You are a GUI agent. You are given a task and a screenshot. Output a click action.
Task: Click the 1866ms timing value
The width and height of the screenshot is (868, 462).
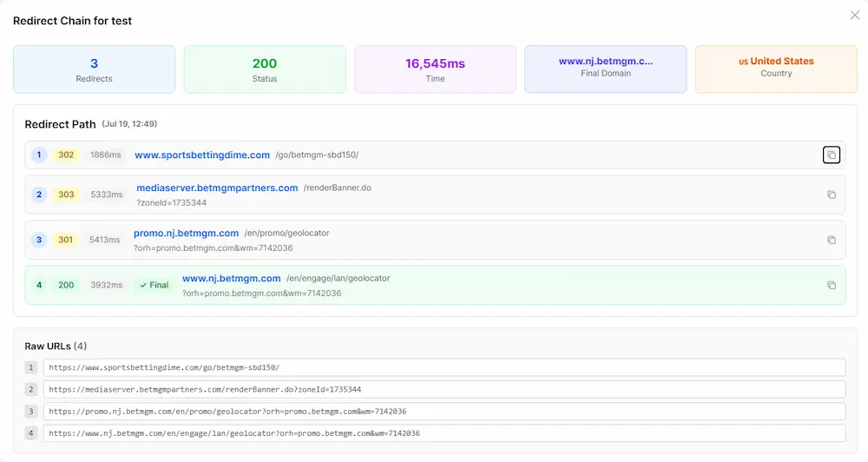pos(106,155)
